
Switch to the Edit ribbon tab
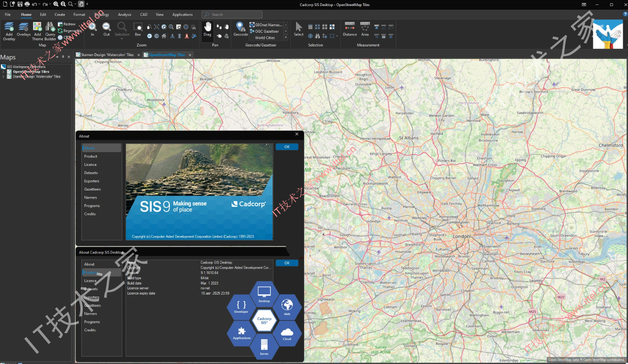point(43,15)
